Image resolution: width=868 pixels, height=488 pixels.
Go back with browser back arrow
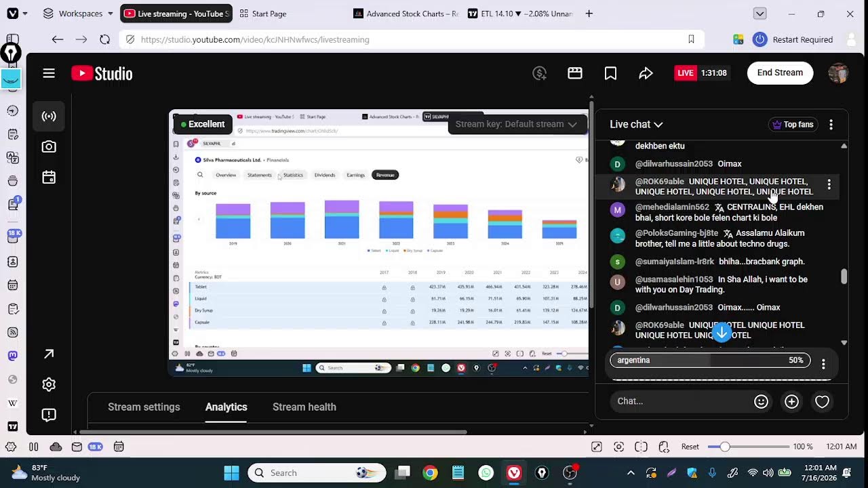click(58, 39)
